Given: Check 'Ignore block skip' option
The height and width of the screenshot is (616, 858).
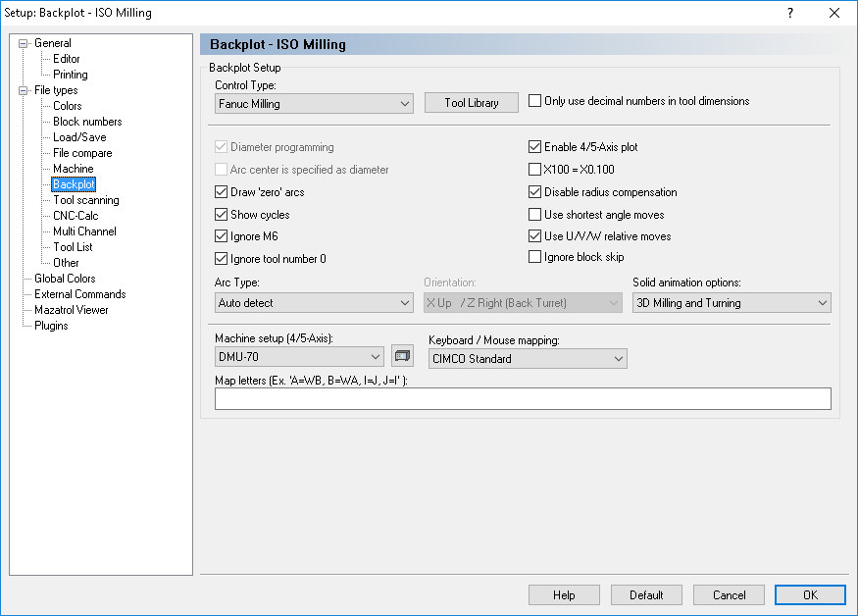Looking at the screenshot, I should coord(534,256).
